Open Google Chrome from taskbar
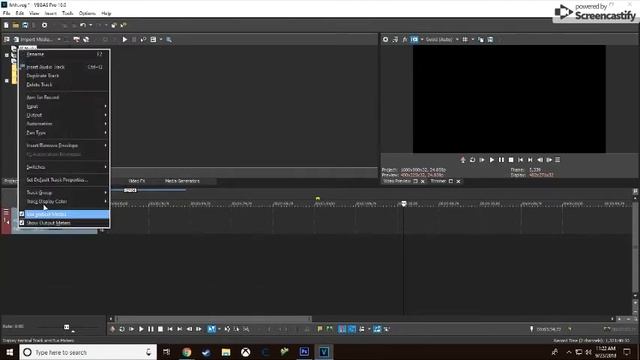 [187, 352]
